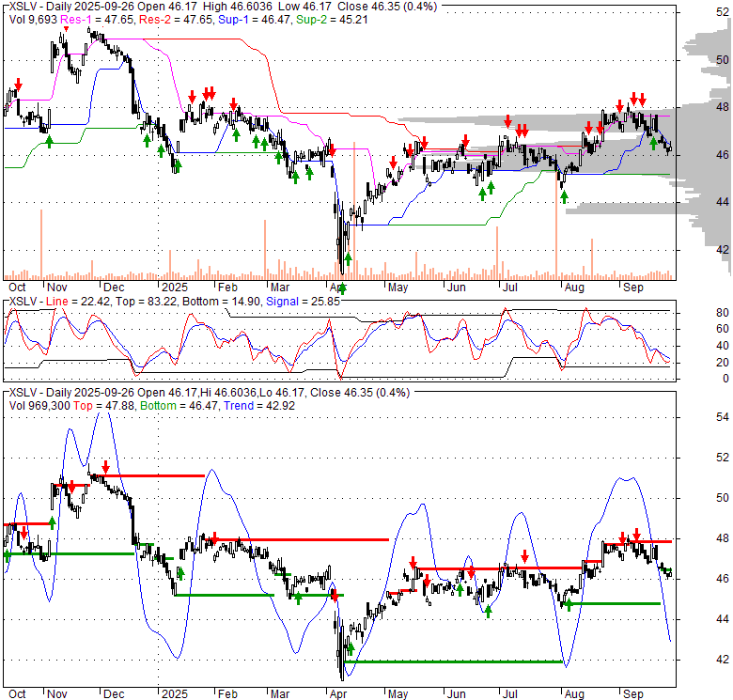The image size is (733, 700).
Task: Click the 'Dec' label on top chart axis
Action: coord(114,288)
